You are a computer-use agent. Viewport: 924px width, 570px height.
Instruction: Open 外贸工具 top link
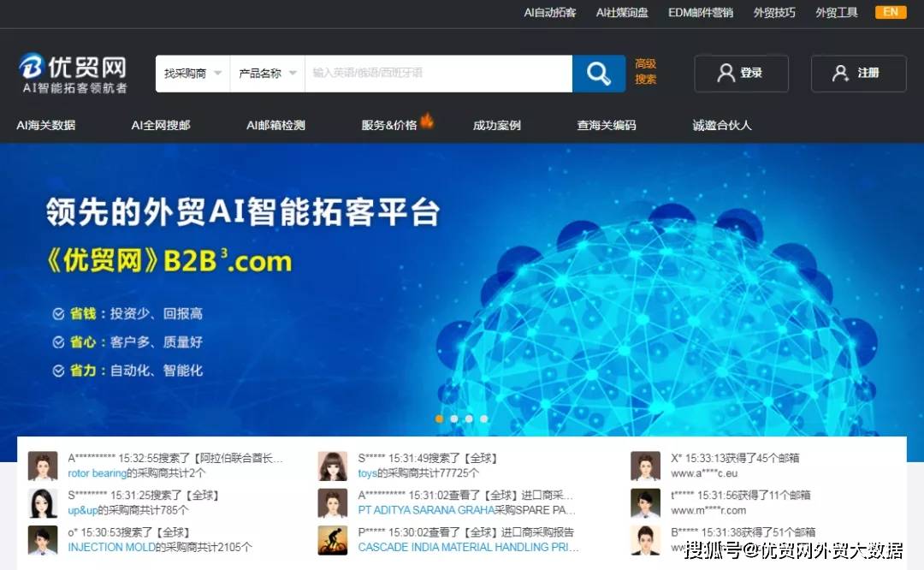coord(836,12)
